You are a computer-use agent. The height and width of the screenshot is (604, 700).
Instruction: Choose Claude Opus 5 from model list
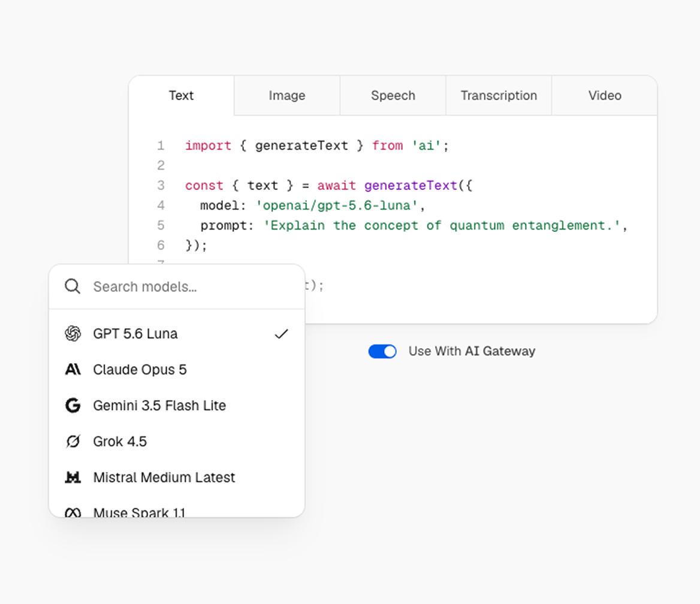[x=177, y=370]
